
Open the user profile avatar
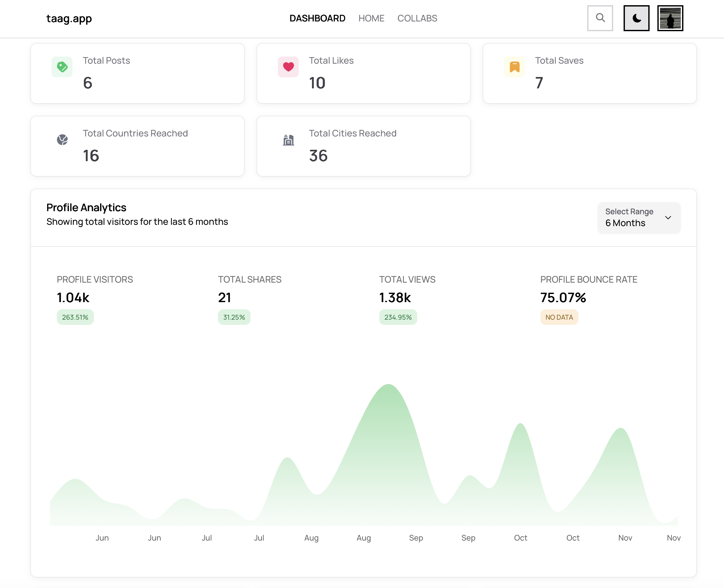tap(670, 18)
